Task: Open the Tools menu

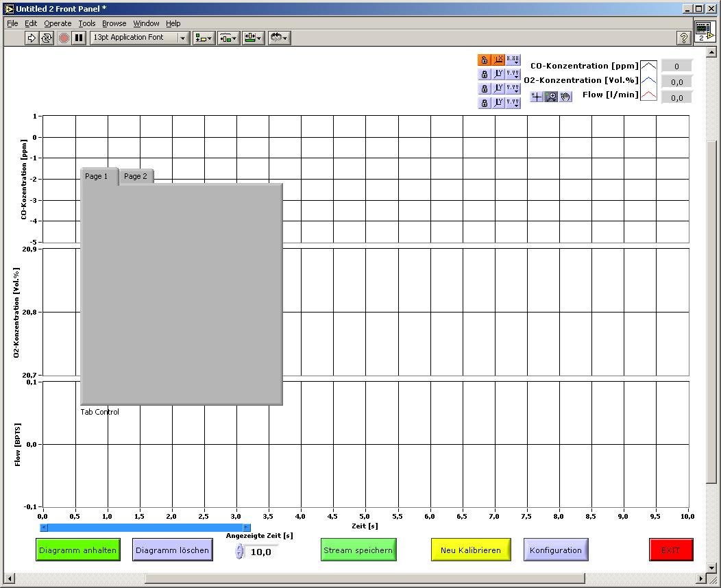Action: click(x=87, y=23)
